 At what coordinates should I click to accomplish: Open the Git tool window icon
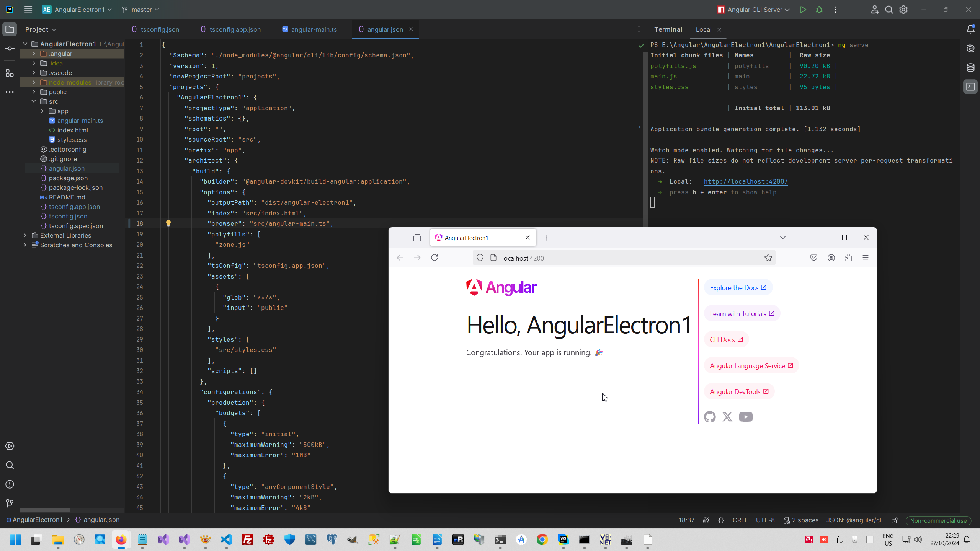(x=10, y=503)
